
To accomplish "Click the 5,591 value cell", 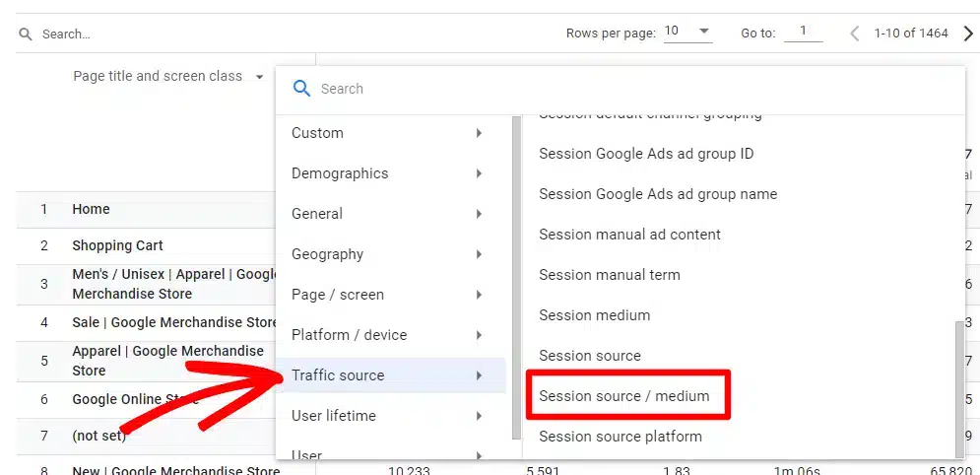I will point(541,470).
